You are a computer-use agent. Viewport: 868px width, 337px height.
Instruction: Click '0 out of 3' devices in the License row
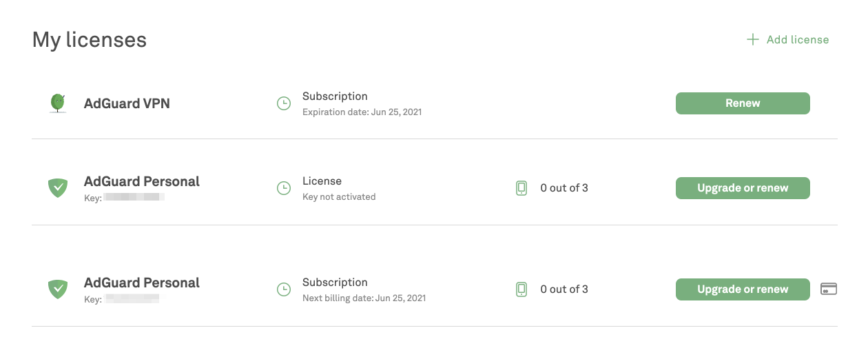(564, 188)
